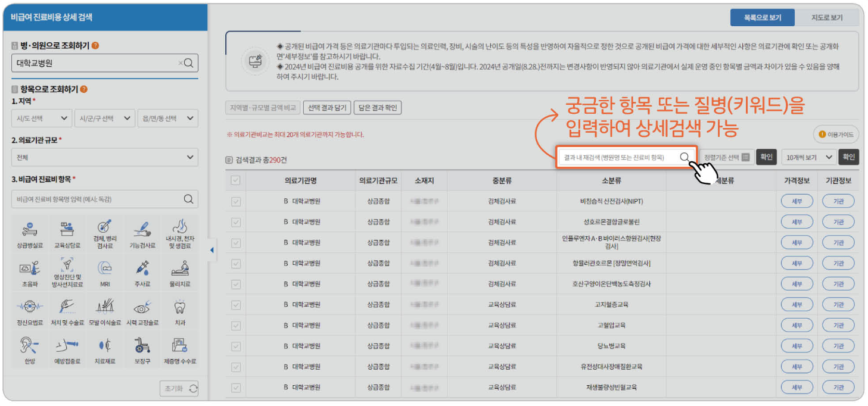Toggle checkbox for 호산구양이온단백농도측정검사 row
Image resolution: width=868 pixels, height=406 pixels.
click(235, 284)
